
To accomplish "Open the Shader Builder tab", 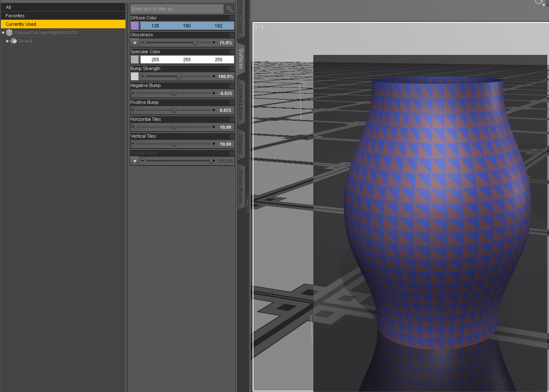I will (241, 187).
